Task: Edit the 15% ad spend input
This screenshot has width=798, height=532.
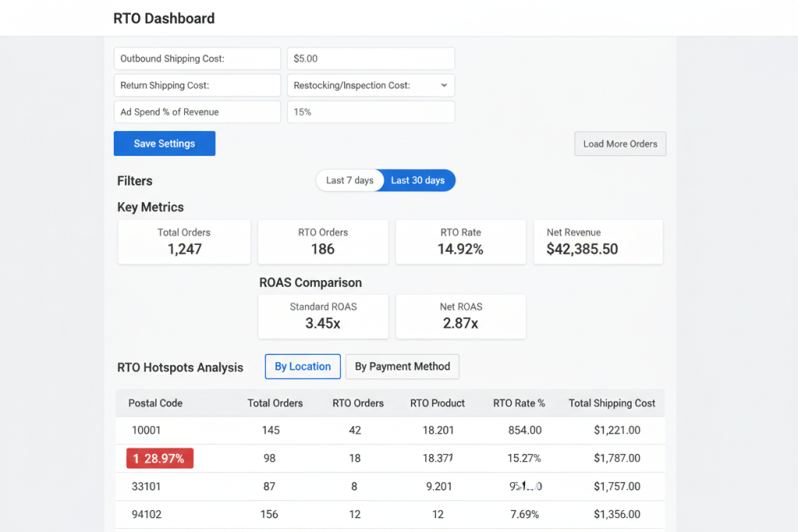Action: point(371,112)
